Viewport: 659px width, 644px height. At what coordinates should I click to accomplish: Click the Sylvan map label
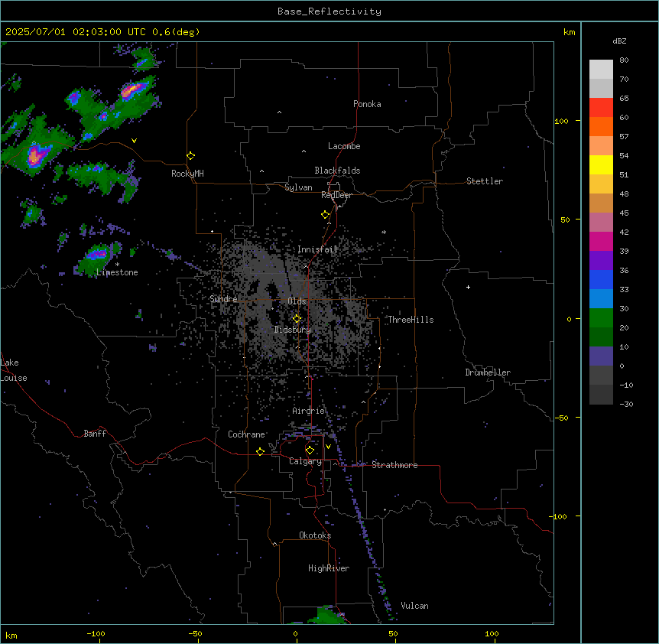point(298,187)
